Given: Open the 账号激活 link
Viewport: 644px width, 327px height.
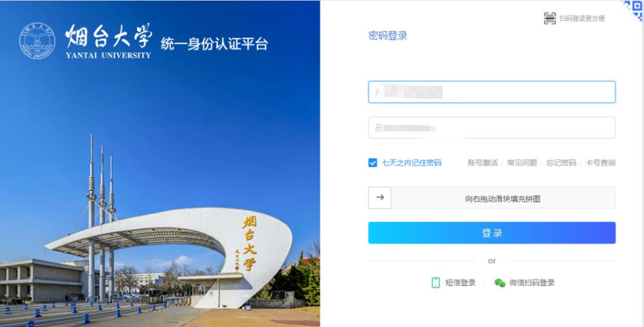Looking at the screenshot, I should coord(482,163).
